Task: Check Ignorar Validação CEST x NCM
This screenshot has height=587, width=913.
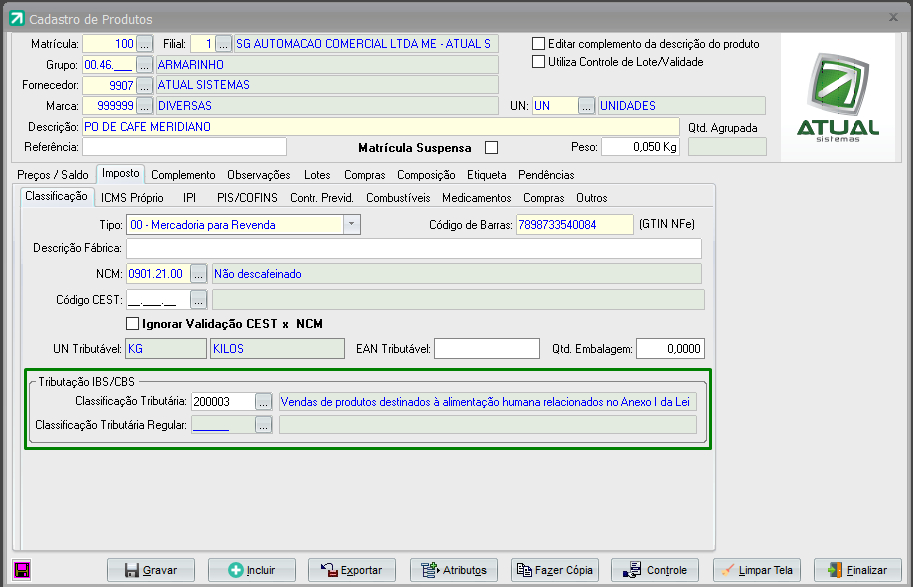Action: (x=132, y=323)
